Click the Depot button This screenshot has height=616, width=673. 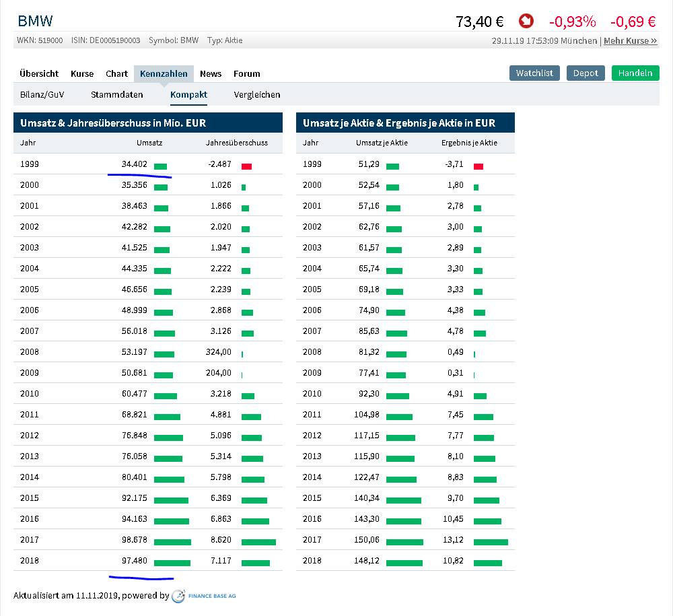586,73
